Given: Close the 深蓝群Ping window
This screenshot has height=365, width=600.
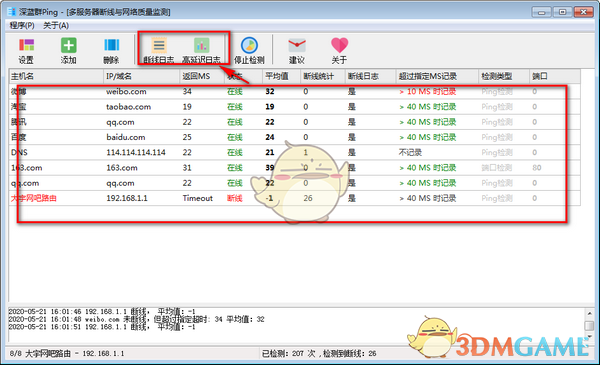Looking at the screenshot, I should coord(584,12).
